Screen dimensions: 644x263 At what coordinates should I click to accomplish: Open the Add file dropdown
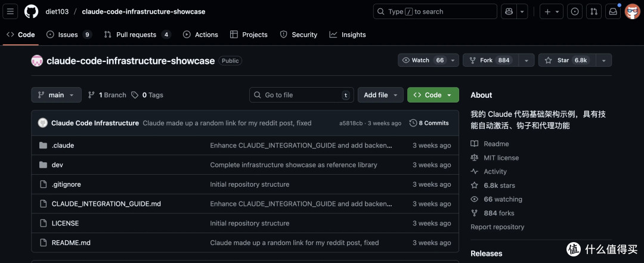[x=380, y=95]
